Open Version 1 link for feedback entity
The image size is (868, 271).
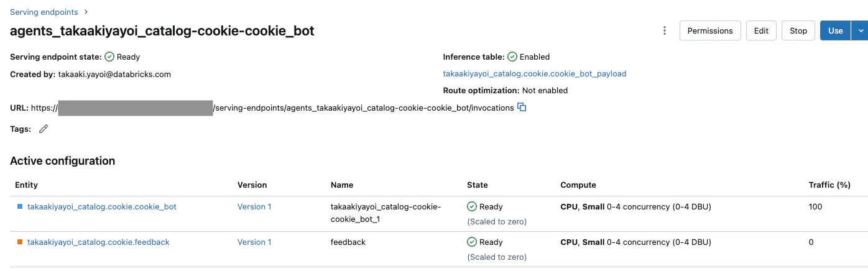(x=254, y=242)
